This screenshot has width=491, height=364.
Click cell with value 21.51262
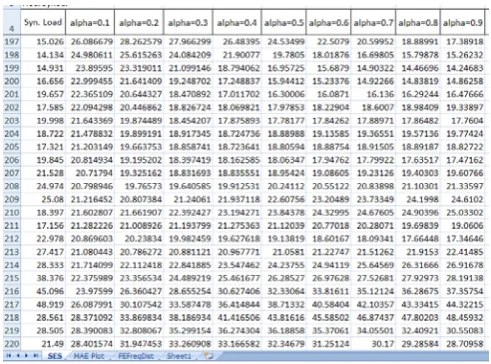(373, 252)
